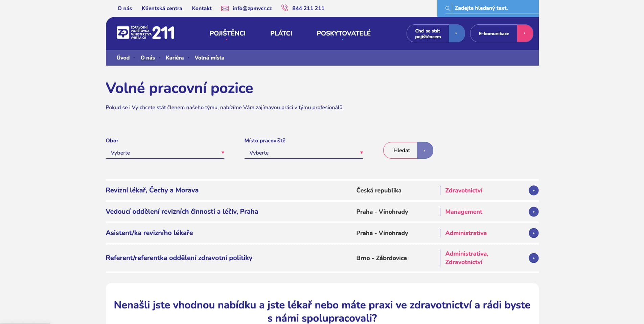Click arrow icon for Referent/referentka row
This screenshot has height=324, width=644.
[x=533, y=258]
